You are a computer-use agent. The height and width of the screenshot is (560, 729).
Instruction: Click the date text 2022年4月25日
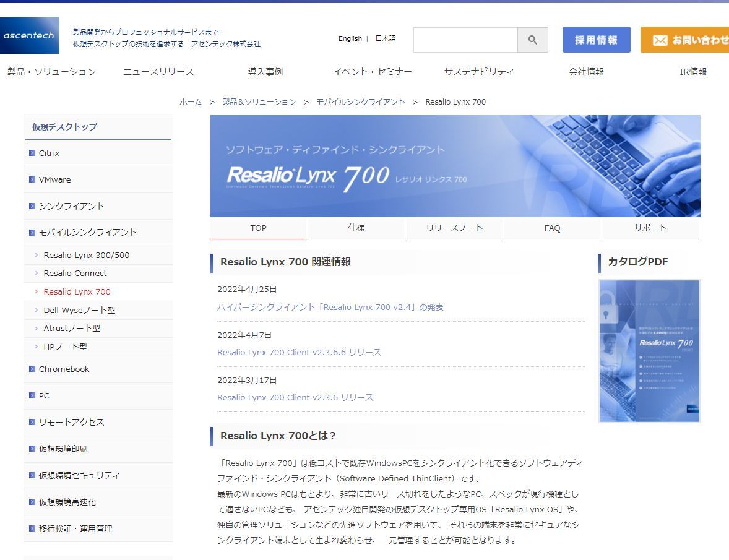[x=247, y=289]
